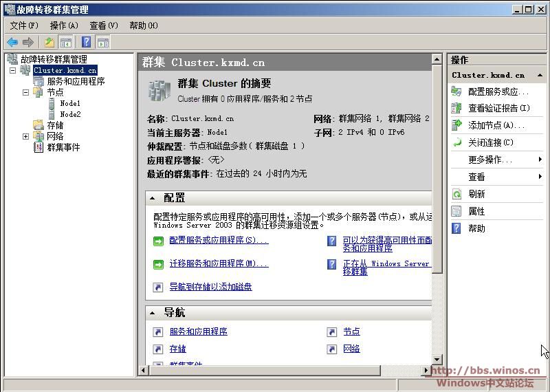The height and width of the screenshot is (392, 550).
Task: Open the 节点 navigation link
Action: point(351,331)
